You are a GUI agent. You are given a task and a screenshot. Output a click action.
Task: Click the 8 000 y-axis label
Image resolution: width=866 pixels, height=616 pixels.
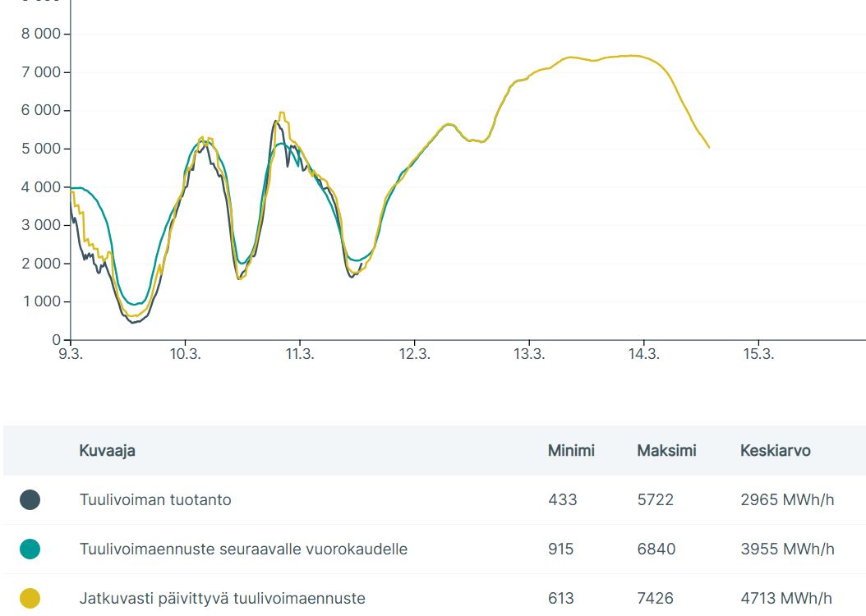pos(39,34)
